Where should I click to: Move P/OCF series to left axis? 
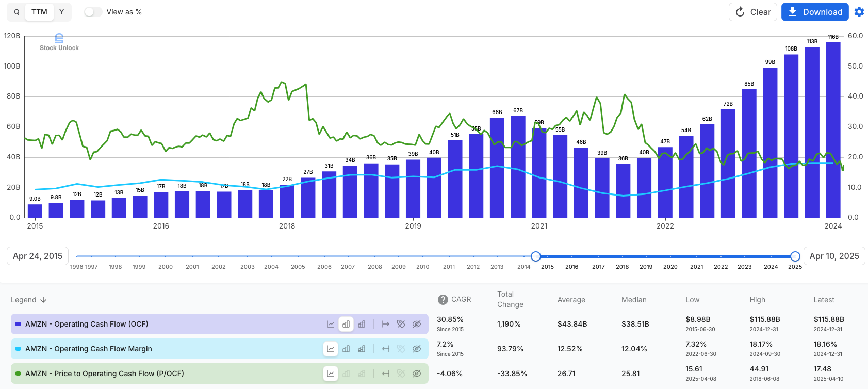[386, 374]
